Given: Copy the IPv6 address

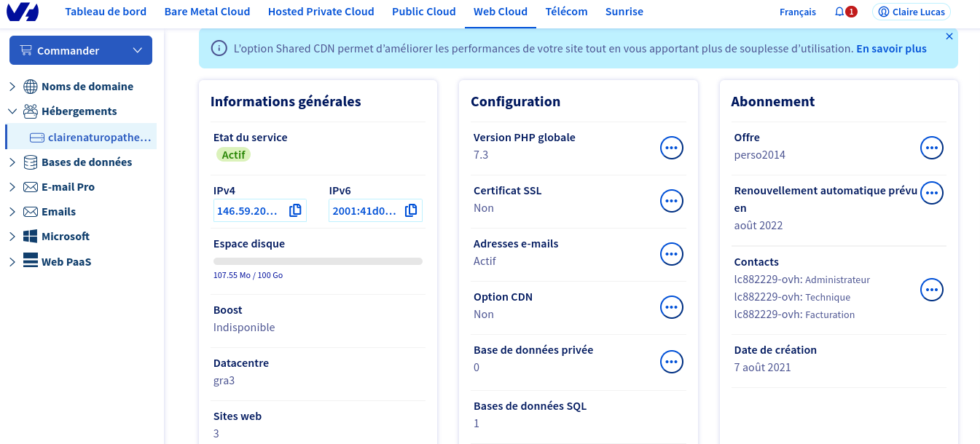Looking at the screenshot, I should tap(411, 210).
